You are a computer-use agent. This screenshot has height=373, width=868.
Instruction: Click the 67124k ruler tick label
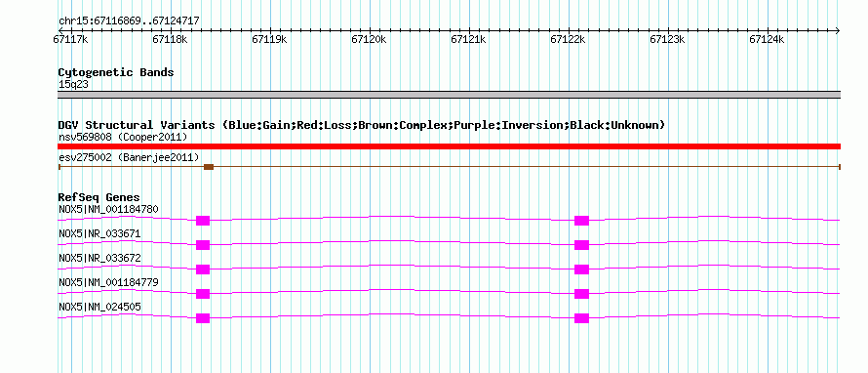(767, 39)
